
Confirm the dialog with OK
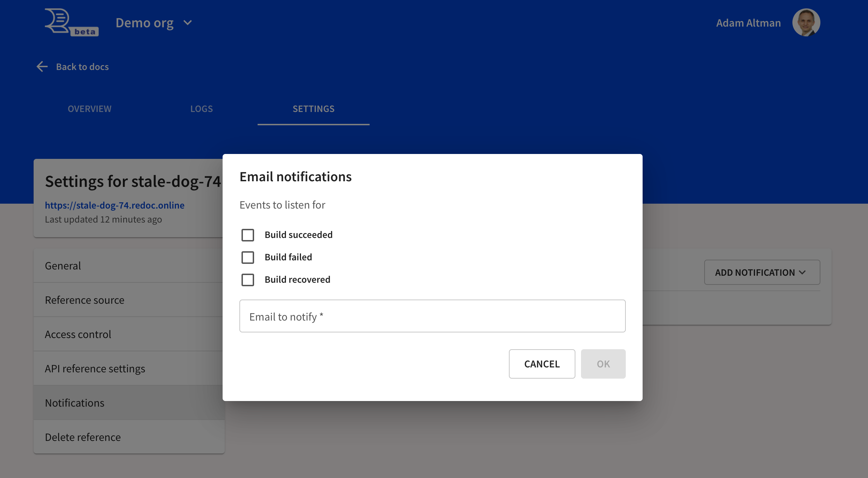coord(603,364)
